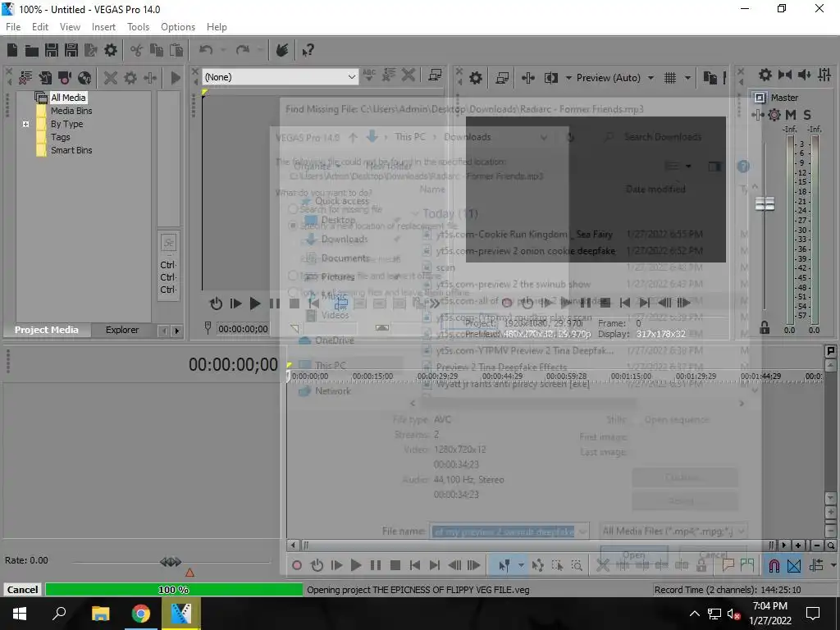
Task: Start preview in the Project Media toolbar
Action: coord(176,78)
